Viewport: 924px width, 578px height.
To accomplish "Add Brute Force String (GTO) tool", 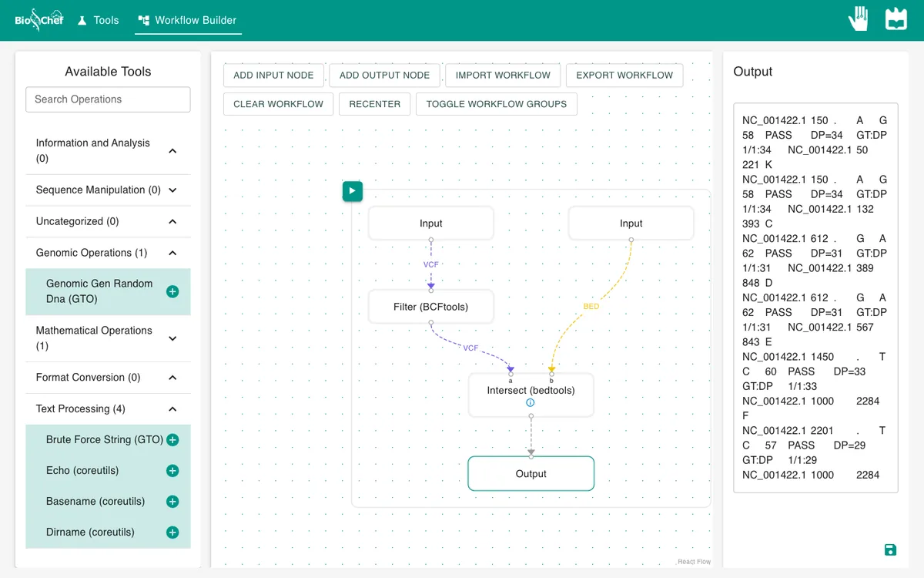I will pos(172,440).
